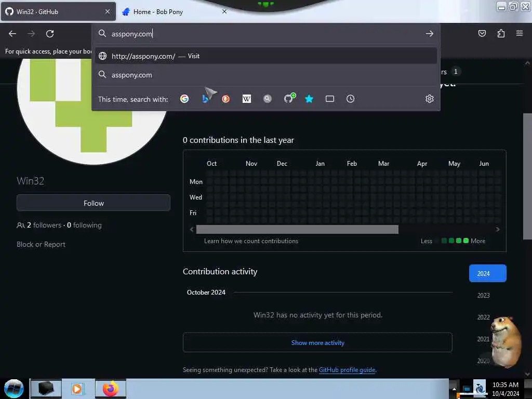Click the Win32 username heading
Screen dimensions: 532x399
pos(31,181)
